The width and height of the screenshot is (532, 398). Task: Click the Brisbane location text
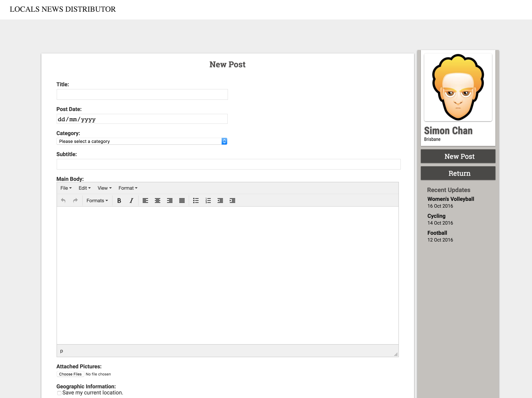click(432, 139)
